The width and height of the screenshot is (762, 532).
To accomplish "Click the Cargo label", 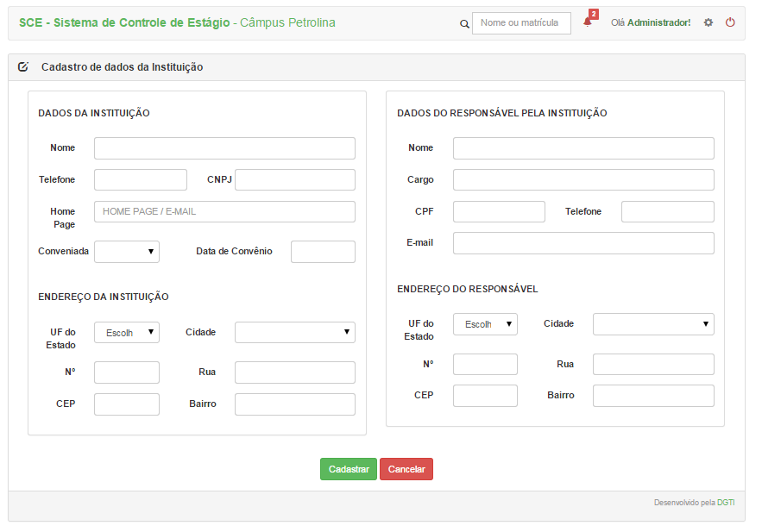I will pos(420,179).
